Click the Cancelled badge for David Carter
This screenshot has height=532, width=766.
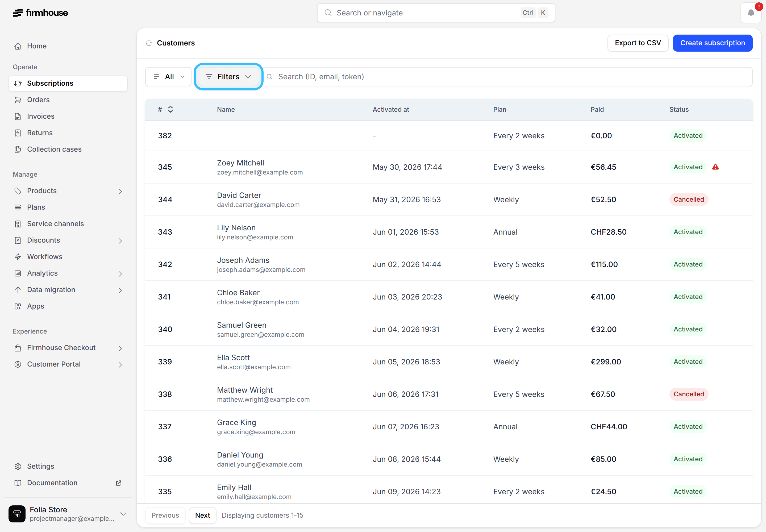pyautogui.click(x=689, y=200)
